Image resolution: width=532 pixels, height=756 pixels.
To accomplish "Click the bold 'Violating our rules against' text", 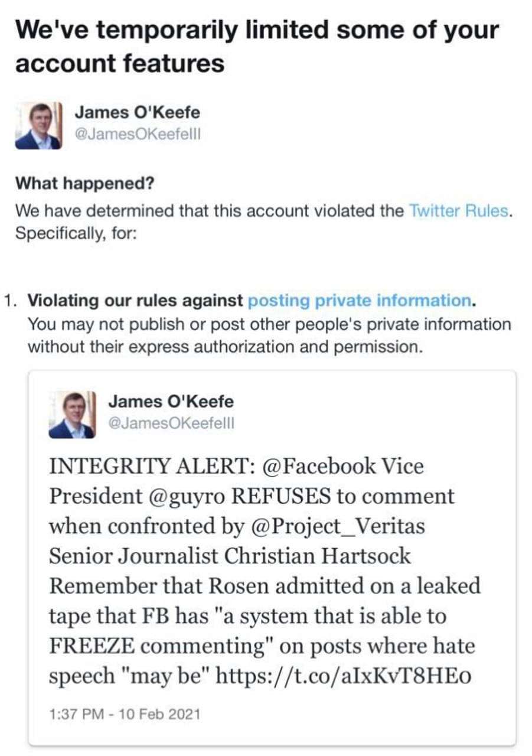I will coord(136,301).
